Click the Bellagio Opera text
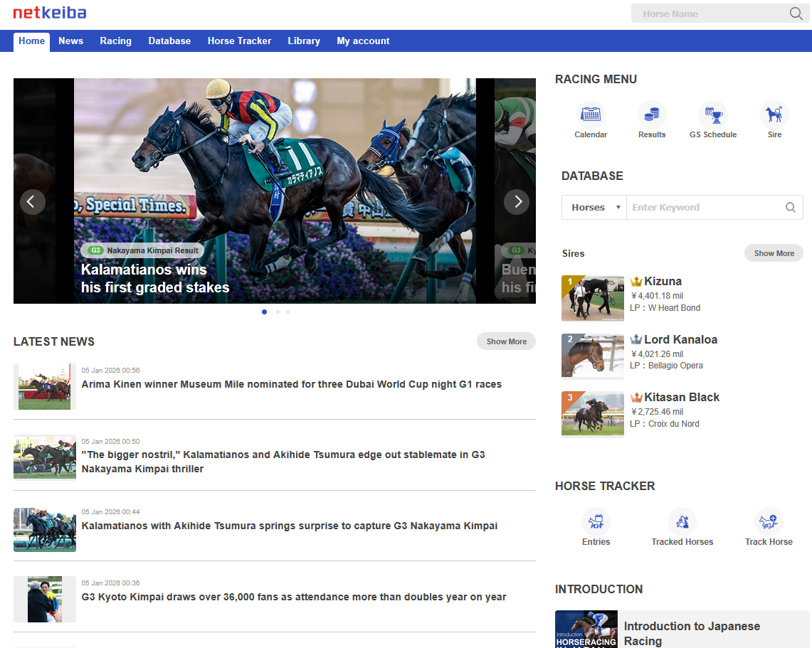The width and height of the screenshot is (812, 648). click(675, 366)
